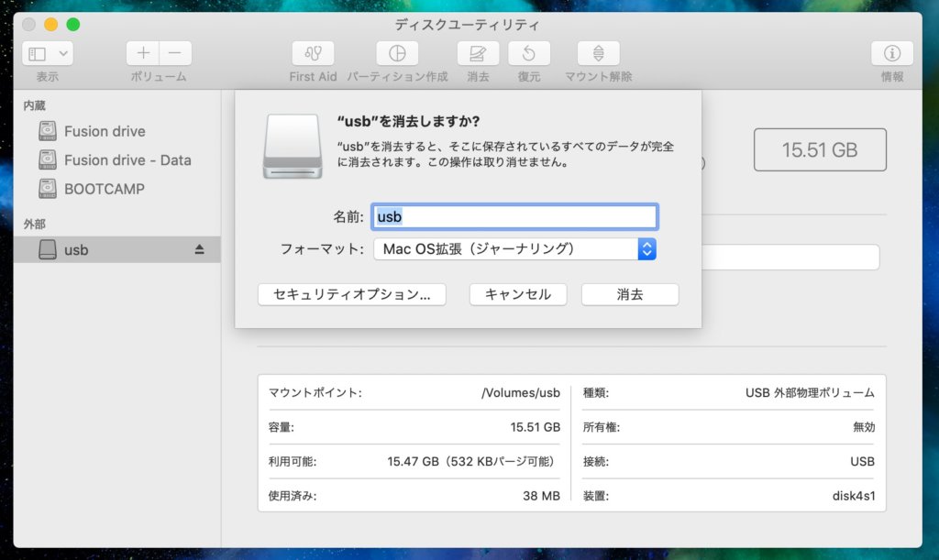Run First Aid from the toolbar

pyautogui.click(x=313, y=53)
